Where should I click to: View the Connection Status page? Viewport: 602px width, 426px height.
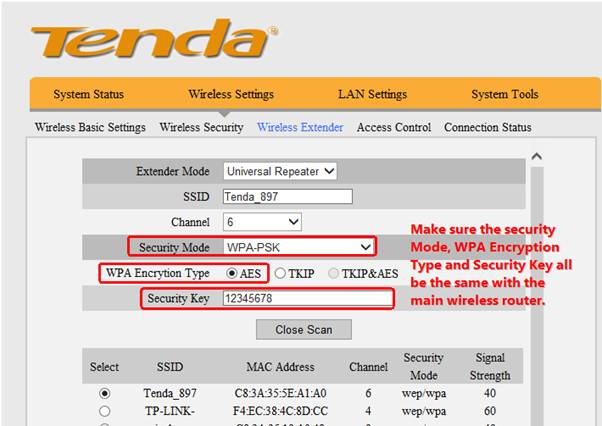click(x=488, y=127)
